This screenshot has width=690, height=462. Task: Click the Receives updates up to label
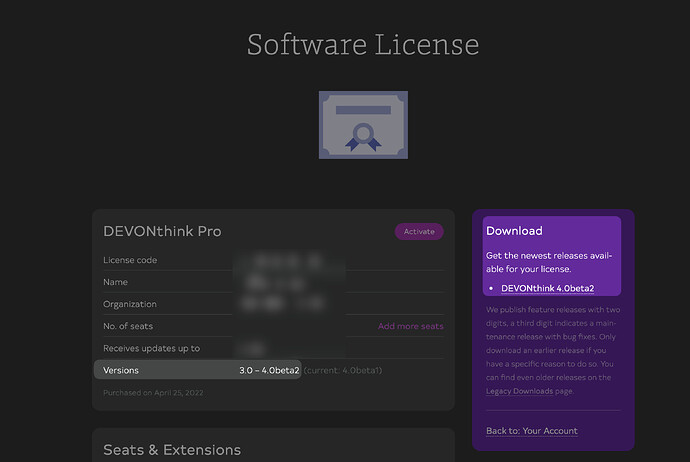(x=151, y=348)
